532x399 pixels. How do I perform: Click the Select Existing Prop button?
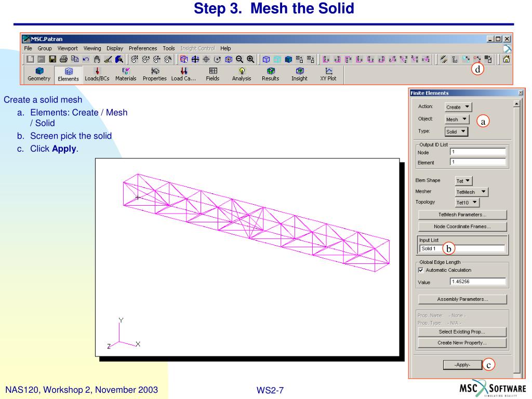pyautogui.click(x=462, y=332)
